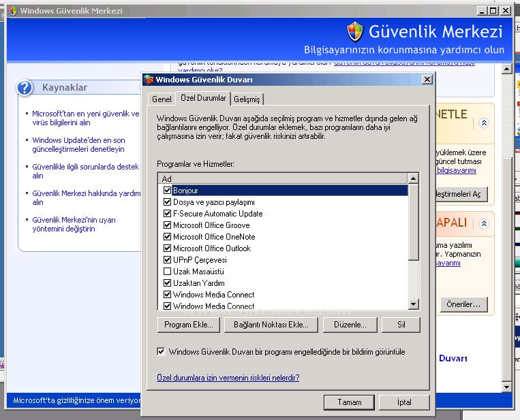Click Bağlantı Noktası Ekle button
The image size is (520, 420).
coord(271,325)
